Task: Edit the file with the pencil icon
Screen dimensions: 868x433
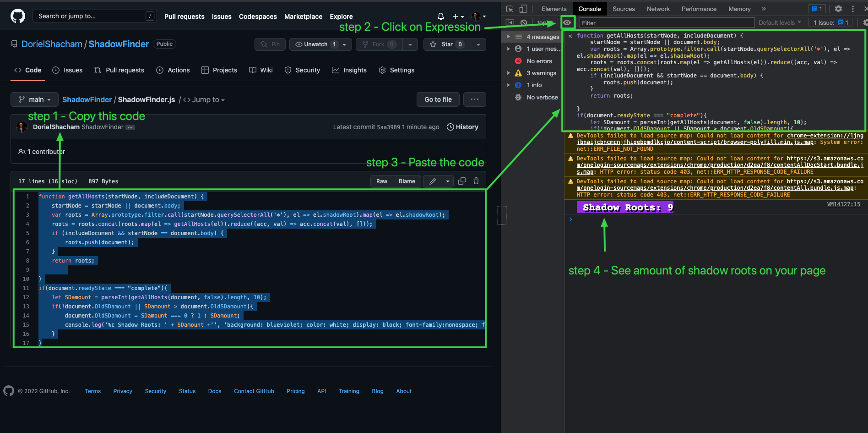Action: (x=432, y=181)
